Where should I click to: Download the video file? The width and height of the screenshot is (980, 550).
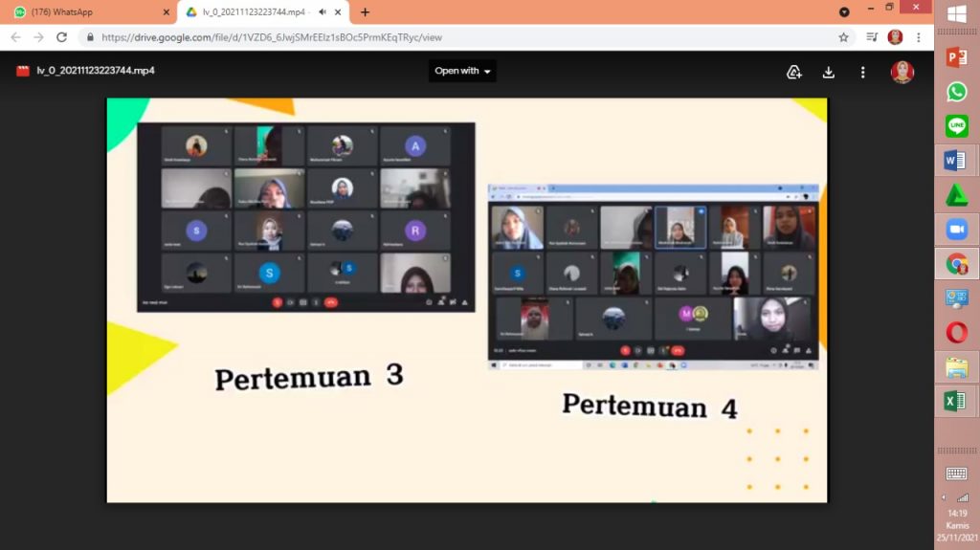pyautogui.click(x=829, y=72)
